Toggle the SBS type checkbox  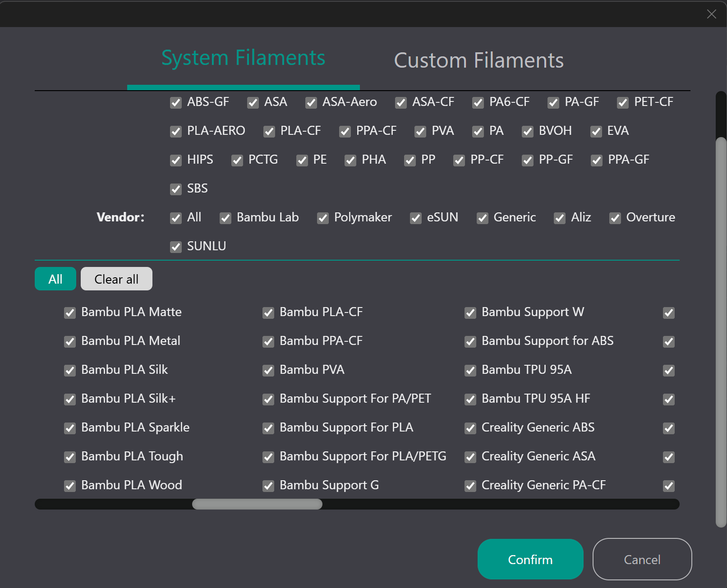pyautogui.click(x=176, y=189)
